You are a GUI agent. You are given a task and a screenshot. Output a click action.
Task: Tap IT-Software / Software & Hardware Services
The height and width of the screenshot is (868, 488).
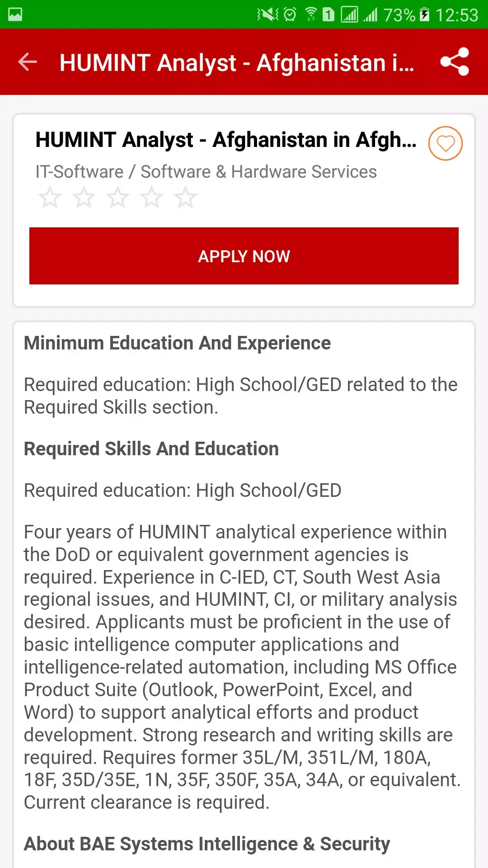206,172
